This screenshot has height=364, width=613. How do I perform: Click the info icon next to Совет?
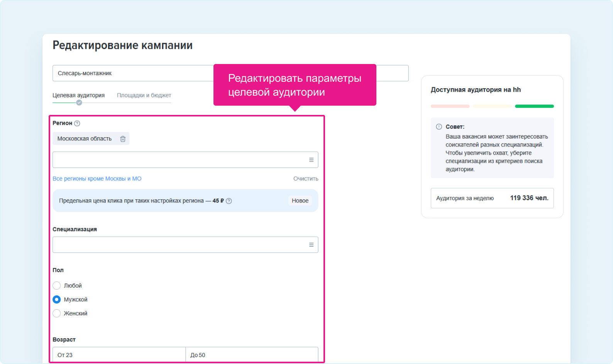pyautogui.click(x=439, y=127)
